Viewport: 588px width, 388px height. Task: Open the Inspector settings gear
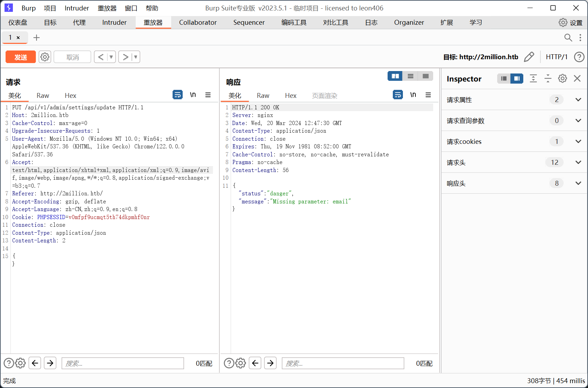click(x=562, y=79)
